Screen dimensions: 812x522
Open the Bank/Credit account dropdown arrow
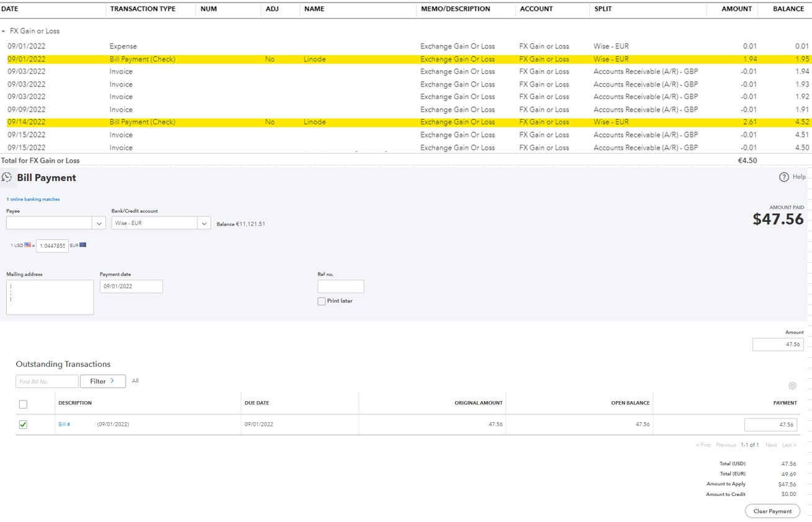(204, 223)
